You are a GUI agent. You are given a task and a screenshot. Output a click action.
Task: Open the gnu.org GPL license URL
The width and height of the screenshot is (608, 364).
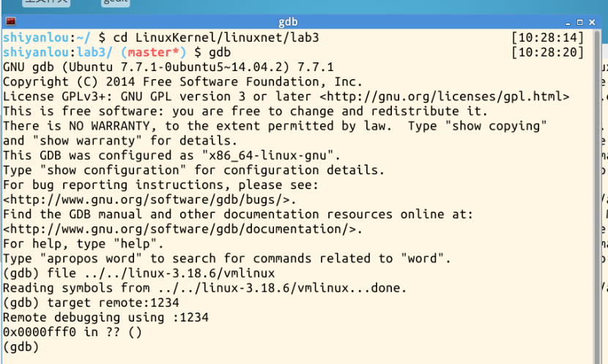click(x=445, y=97)
